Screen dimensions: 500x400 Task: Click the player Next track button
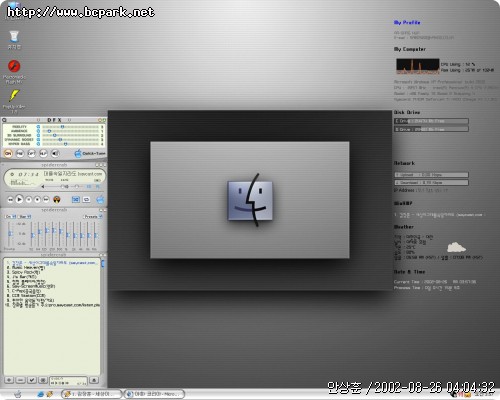tap(46, 200)
